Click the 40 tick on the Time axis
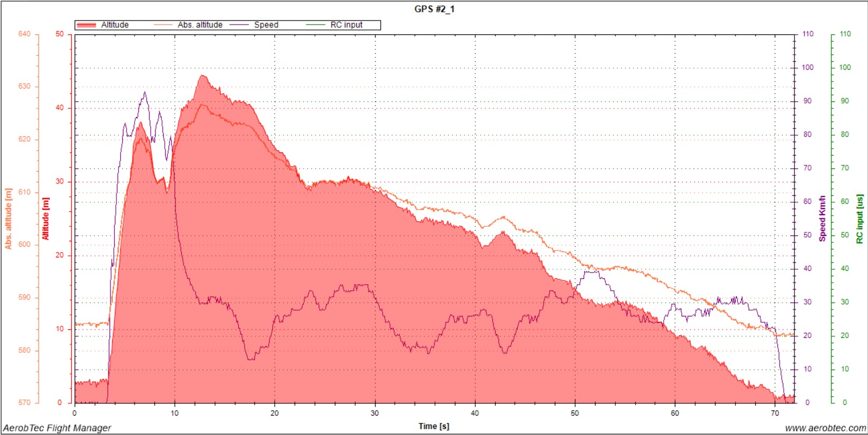 (x=475, y=413)
